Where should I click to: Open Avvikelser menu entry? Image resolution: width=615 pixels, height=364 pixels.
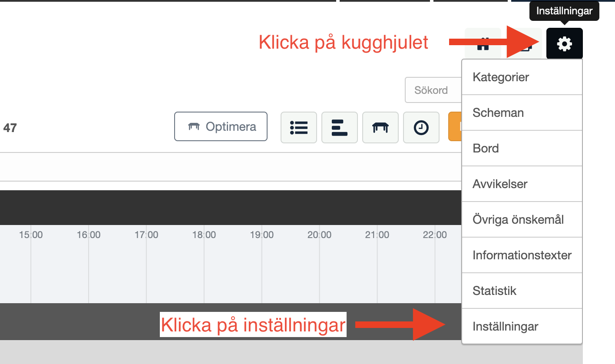522,184
